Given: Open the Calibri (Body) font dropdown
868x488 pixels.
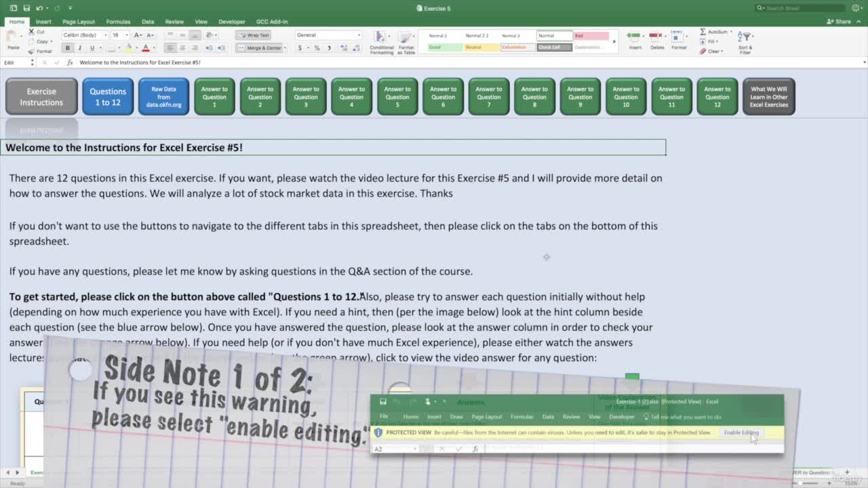Looking at the screenshot, I should (104, 35).
